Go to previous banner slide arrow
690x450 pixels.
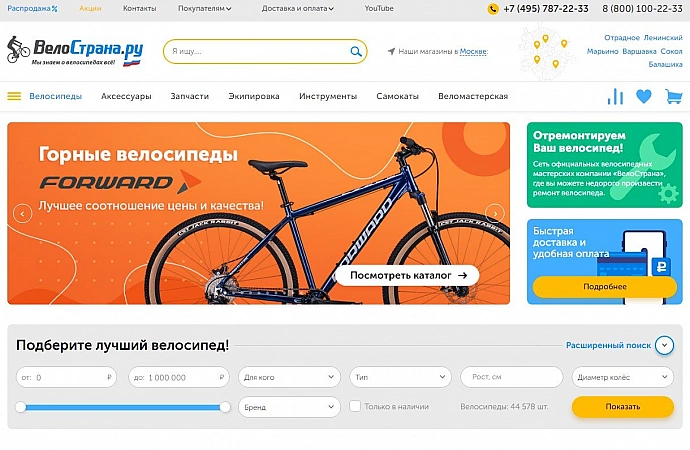coord(22,214)
